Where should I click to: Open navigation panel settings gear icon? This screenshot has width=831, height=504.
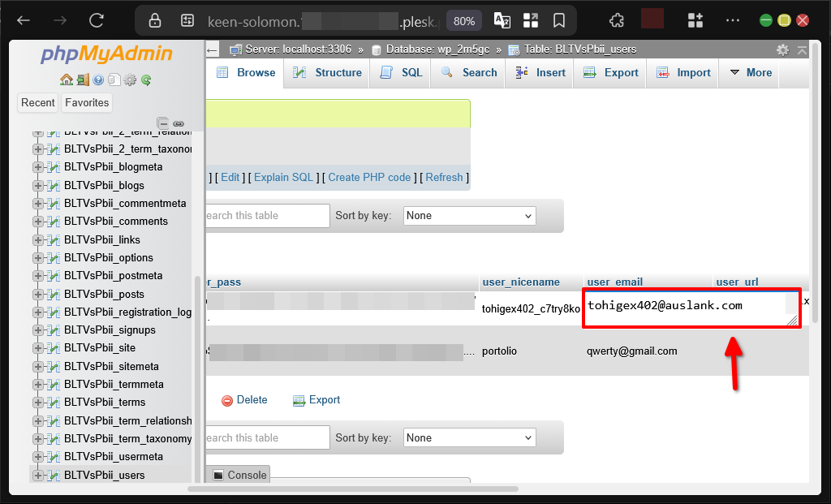(130, 80)
